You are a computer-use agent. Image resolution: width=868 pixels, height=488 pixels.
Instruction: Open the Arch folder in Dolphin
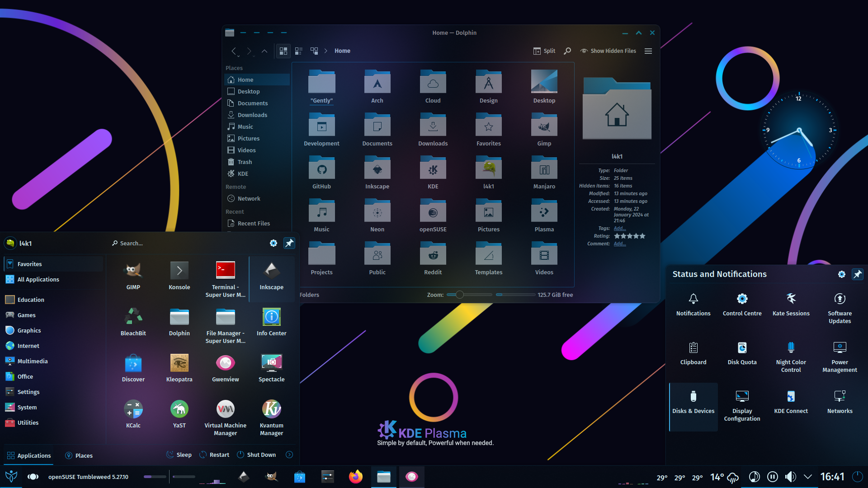[377, 87]
